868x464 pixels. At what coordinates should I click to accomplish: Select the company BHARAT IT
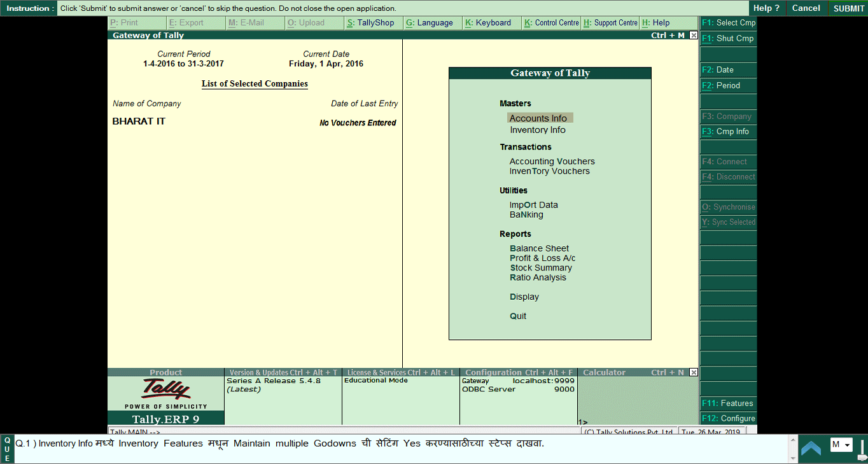pos(139,121)
